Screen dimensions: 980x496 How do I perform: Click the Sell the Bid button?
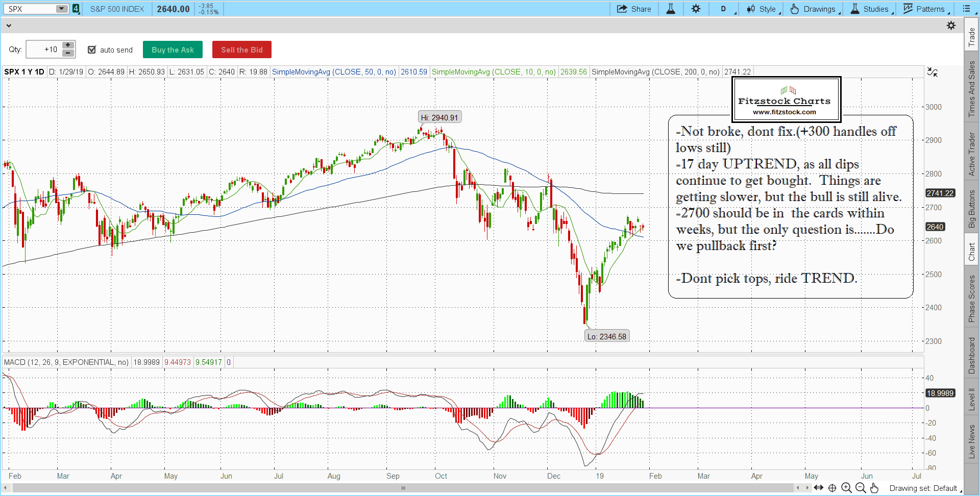click(241, 49)
